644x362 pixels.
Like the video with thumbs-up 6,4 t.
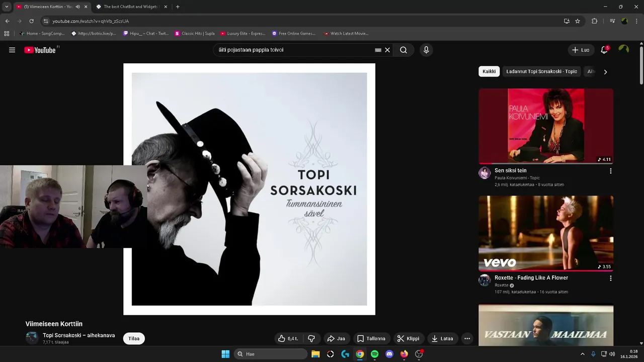288,338
